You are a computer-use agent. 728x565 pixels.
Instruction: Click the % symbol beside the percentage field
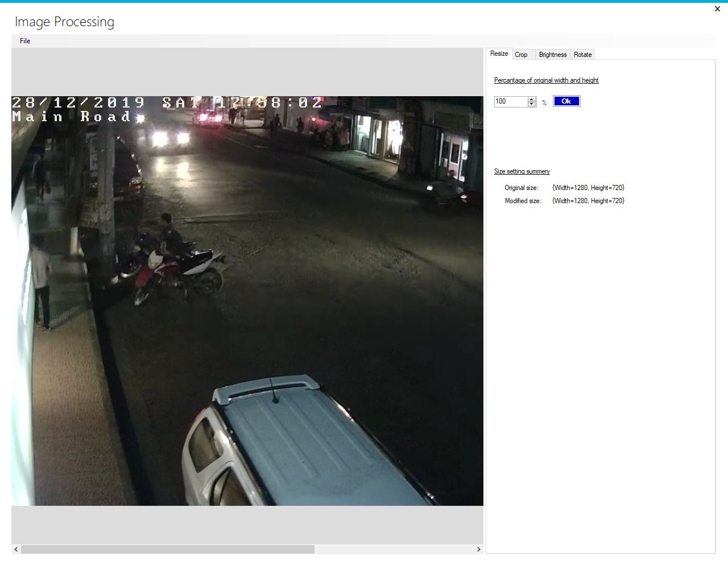click(544, 102)
